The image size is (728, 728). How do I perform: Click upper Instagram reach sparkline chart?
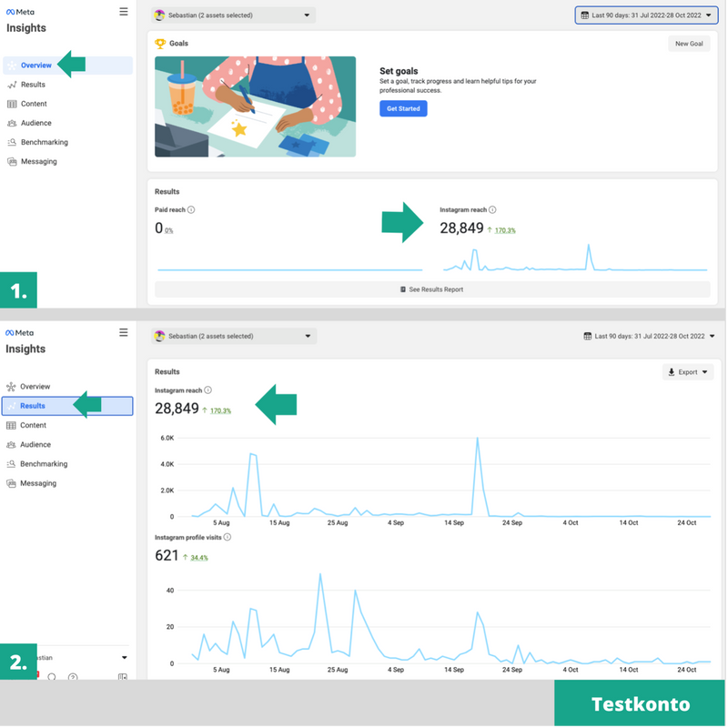point(576,258)
